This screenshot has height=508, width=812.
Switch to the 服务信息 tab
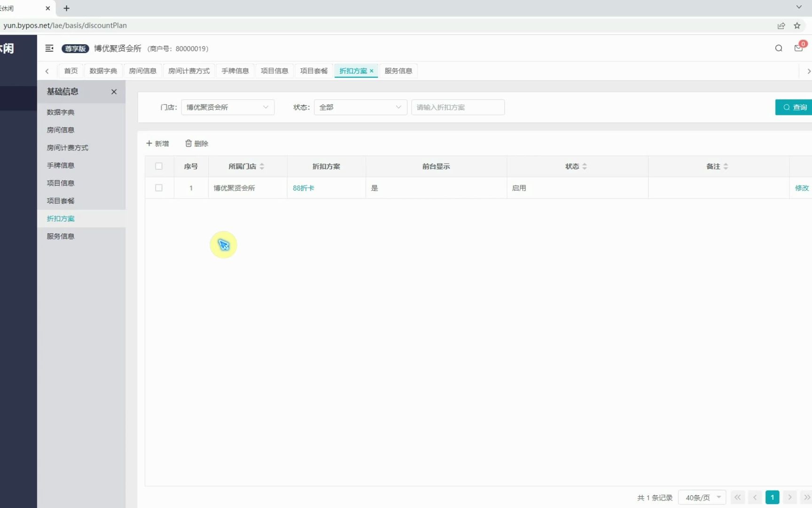click(398, 71)
